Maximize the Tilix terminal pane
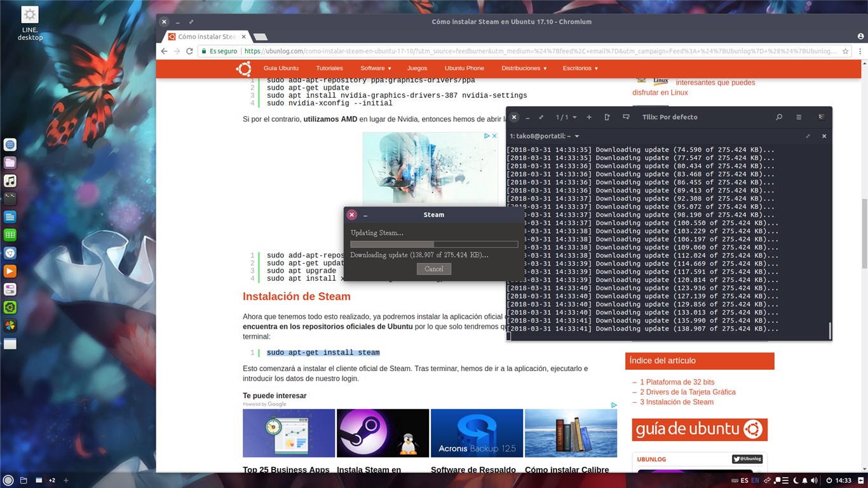868x488 pixels. click(808, 136)
